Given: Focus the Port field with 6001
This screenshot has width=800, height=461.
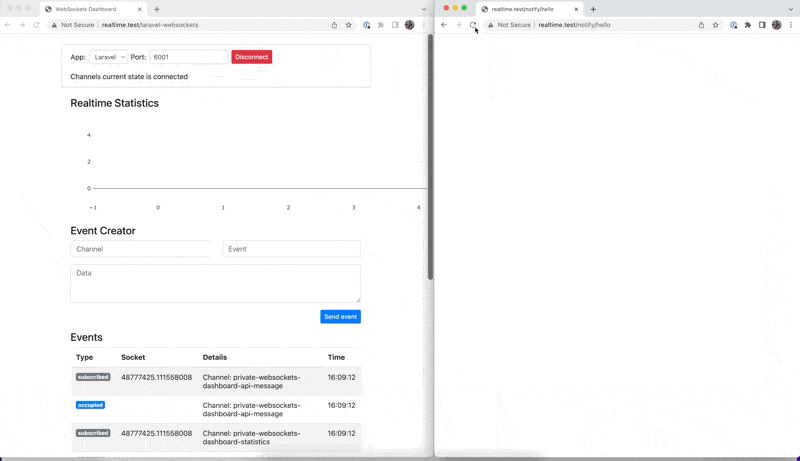Looking at the screenshot, I should coord(189,57).
